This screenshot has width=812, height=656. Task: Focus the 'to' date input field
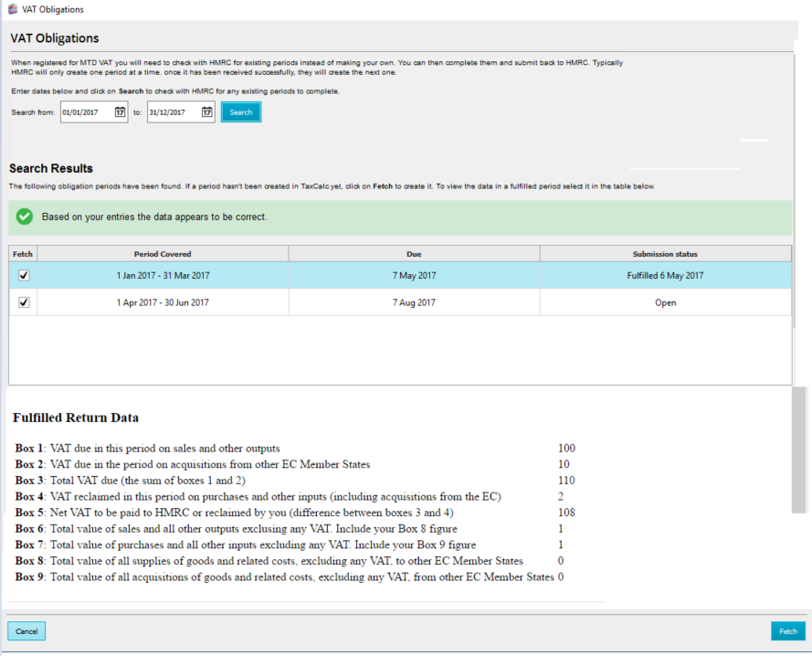(172, 112)
